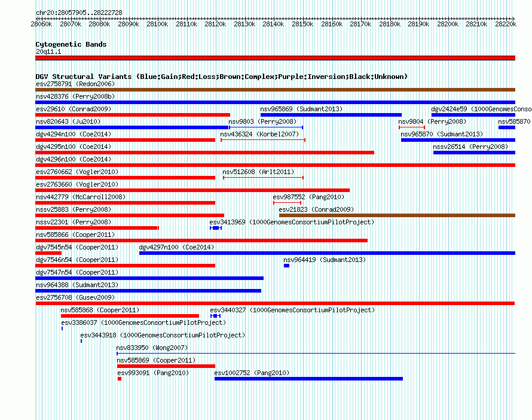The image size is (532, 420).
Task: Click dgv7545n54 (Cooper2011) label
Action: coord(77,247)
